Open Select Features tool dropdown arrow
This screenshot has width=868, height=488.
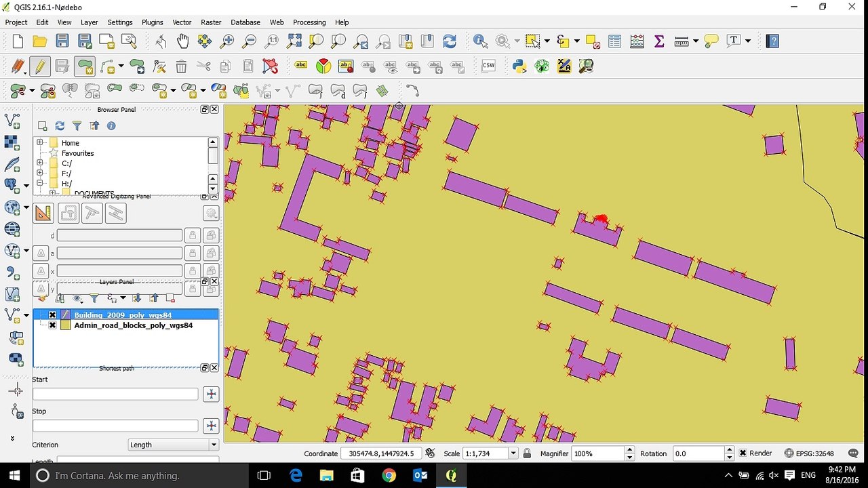tap(547, 41)
